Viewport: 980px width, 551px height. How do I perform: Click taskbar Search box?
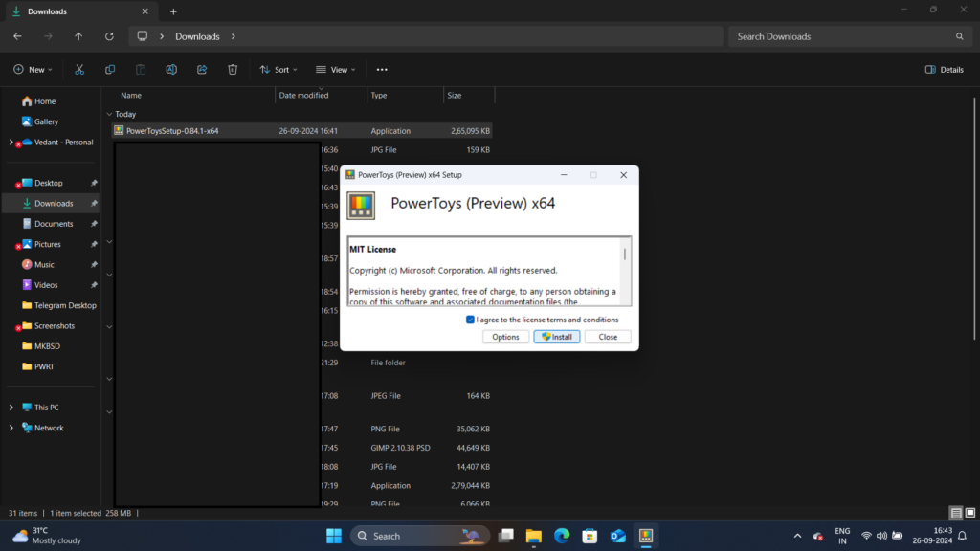[420, 536]
